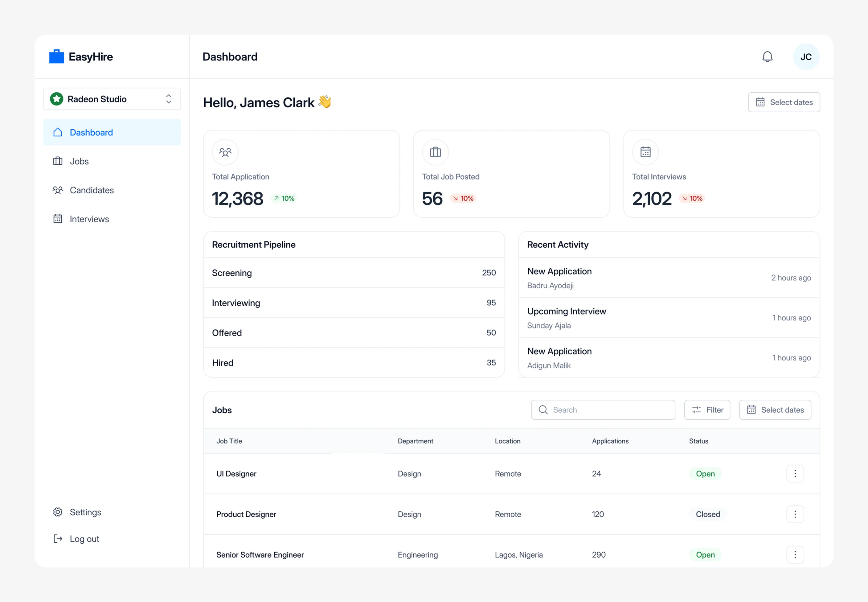
Task: Open Candidates in the sidebar
Action: click(112, 190)
